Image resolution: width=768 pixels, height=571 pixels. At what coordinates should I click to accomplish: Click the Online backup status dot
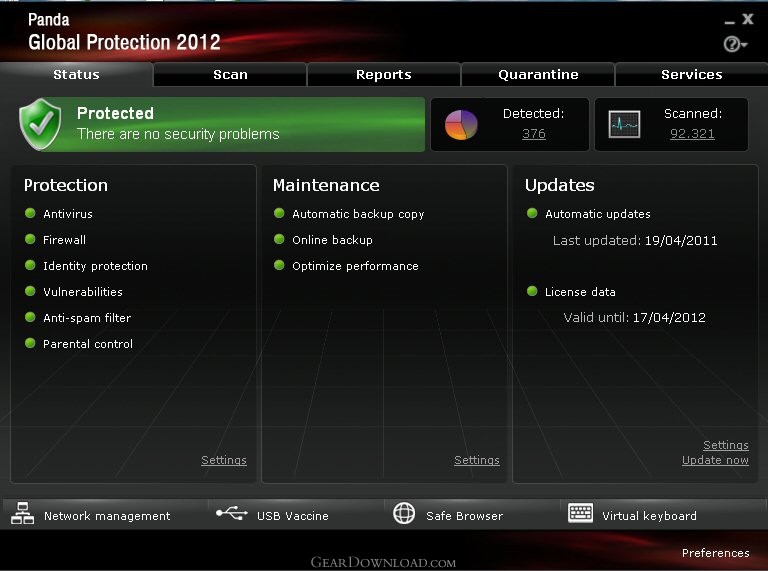click(279, 239)
